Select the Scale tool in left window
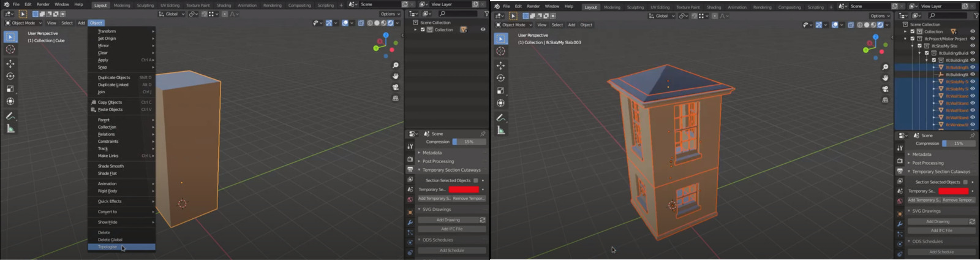This screenshot has width=980, height=260. tap(10, 88)
